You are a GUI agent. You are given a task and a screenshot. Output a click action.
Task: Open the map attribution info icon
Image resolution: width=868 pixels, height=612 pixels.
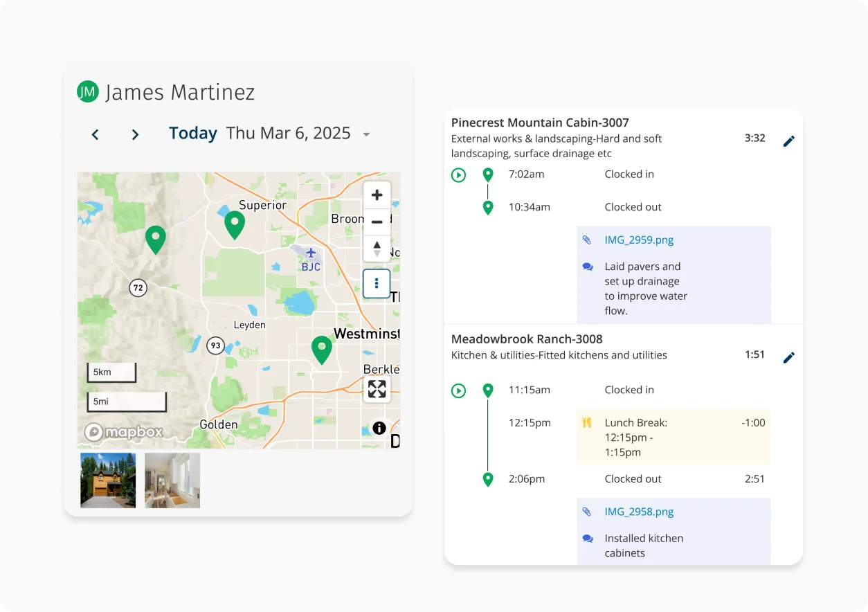click(379, 428)
